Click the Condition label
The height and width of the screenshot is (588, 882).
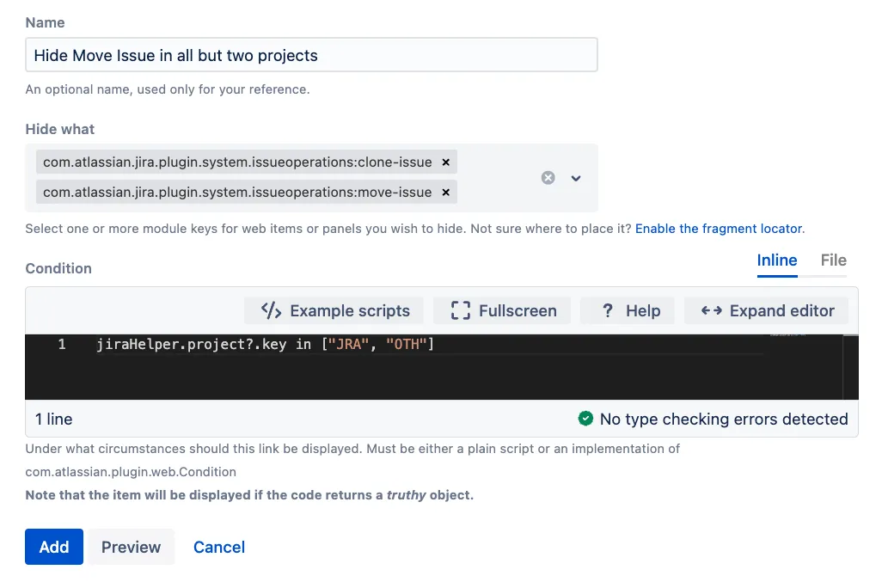point(58,268)
